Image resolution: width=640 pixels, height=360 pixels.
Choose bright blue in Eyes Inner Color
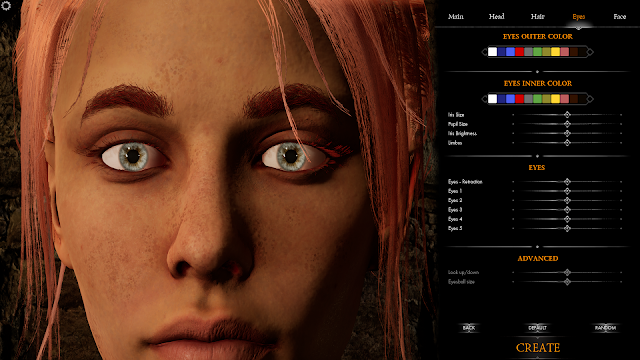point(511,99)
